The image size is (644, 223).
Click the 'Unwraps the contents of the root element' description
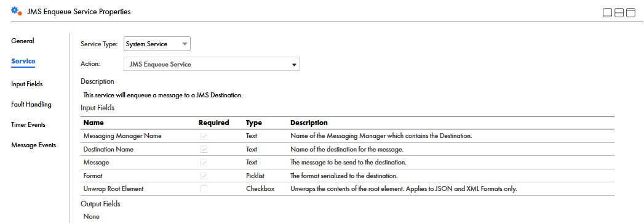pyautogui.click(x=403, y=189)
